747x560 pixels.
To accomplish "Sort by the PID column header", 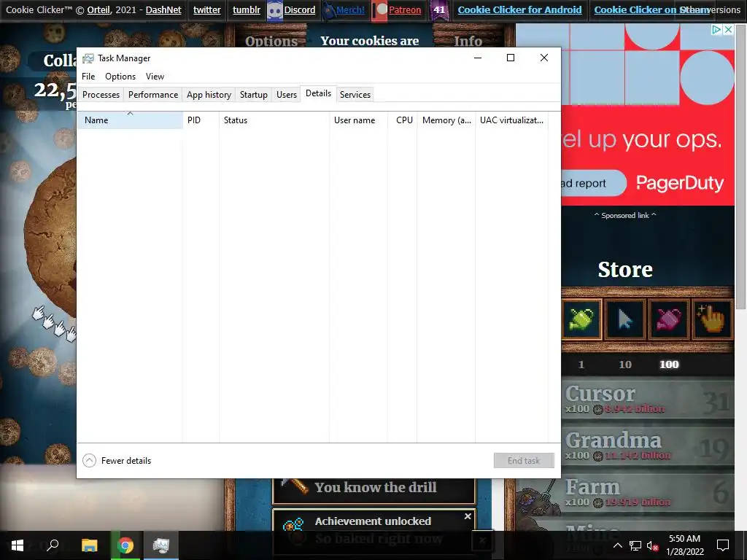I will click(201, 120).
